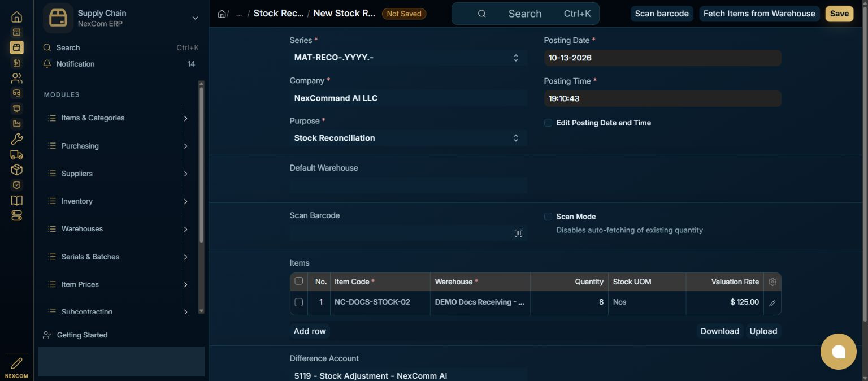The image size is (868, 381).
Task: Click Scan barcode button
Action: point(662,14)
